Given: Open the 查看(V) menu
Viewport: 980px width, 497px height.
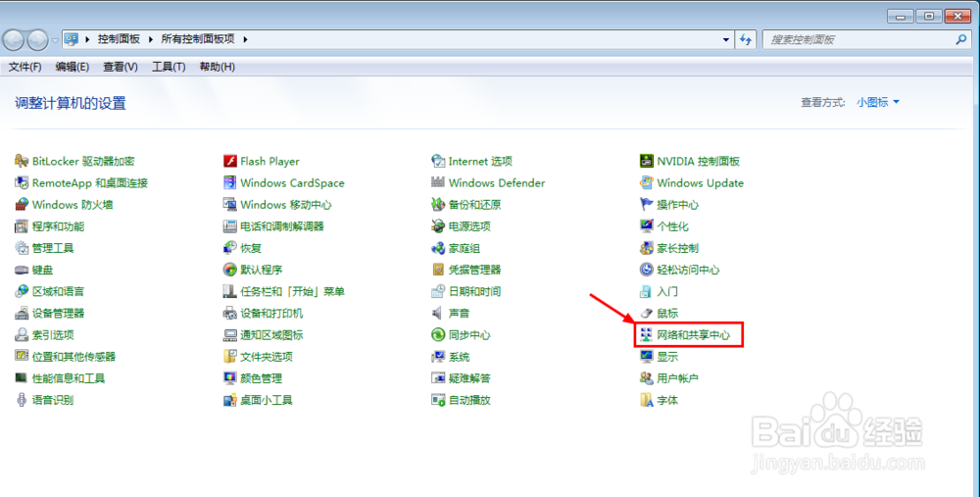Looking at the screenshot, I should pyautogui.click(x=120, y=67).
